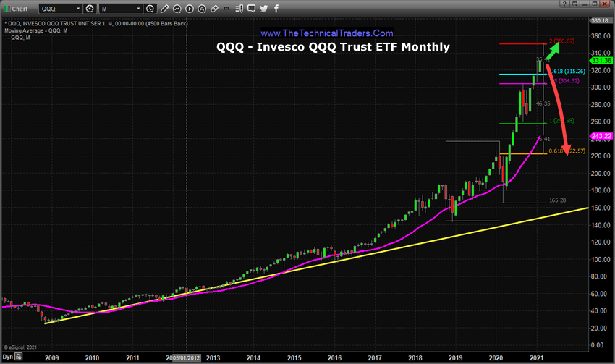Viewport: 615px width, 364px height.
Task: Click the 243.22 moving average price tag
Action: click(x=601, y=136)
